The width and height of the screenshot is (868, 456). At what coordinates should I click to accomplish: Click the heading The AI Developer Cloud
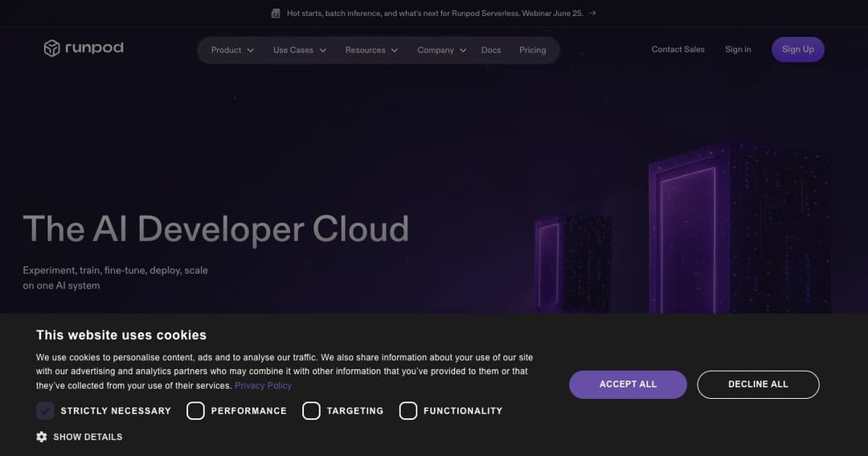pyautogui.click(x=216, y=229)
